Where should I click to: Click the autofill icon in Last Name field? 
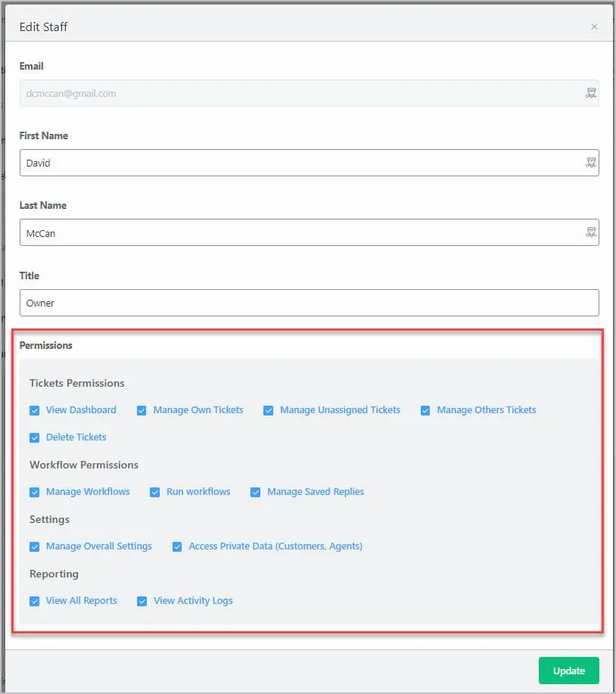click(591, 233)
